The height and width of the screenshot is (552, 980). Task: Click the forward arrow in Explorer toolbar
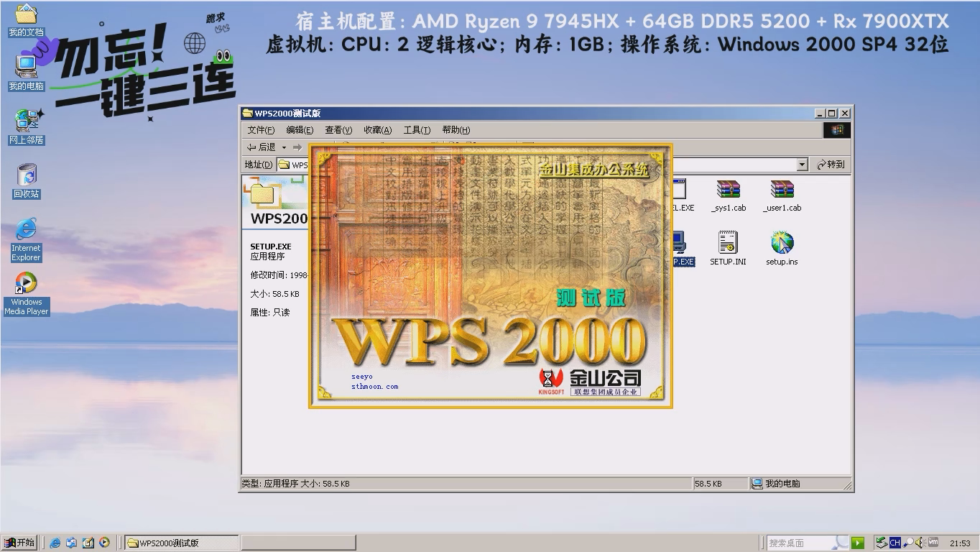297,147
